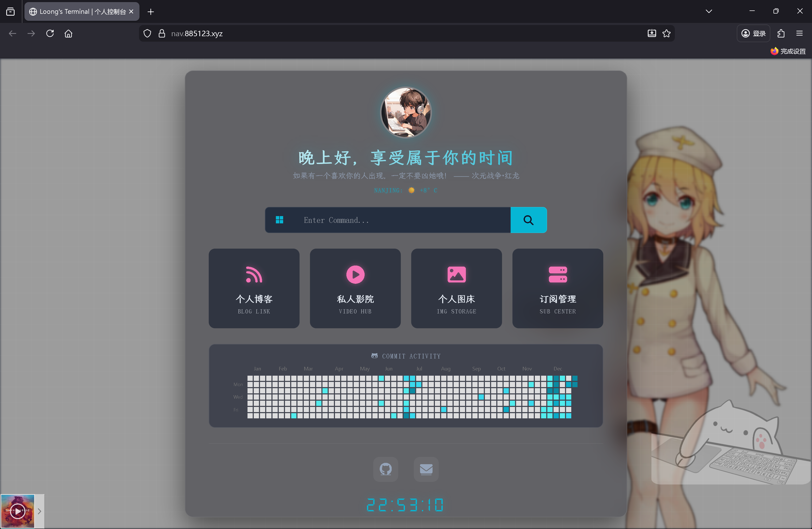Image resolution: width=812 pixels, height=529 pixels.
Task: Bookmark this page with star icon
Action: tap(666, 33)
